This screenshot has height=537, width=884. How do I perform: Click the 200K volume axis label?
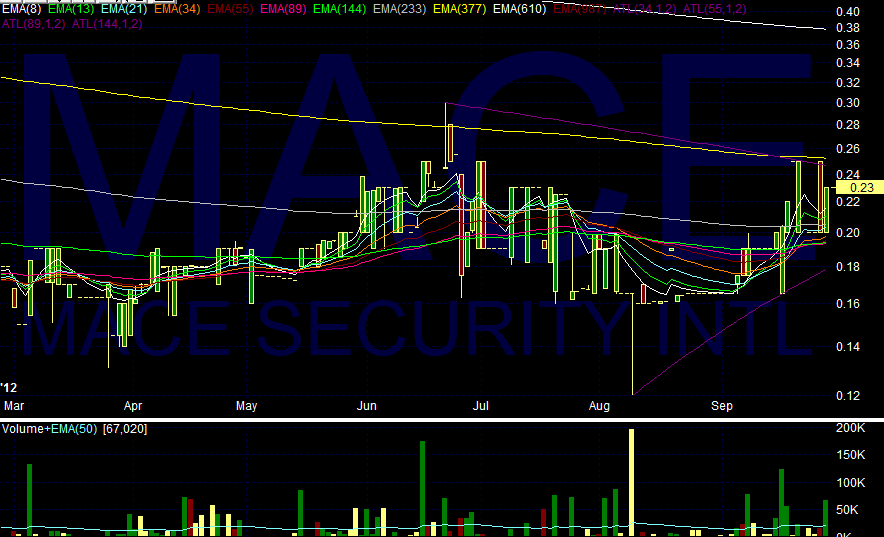[850, 428]
